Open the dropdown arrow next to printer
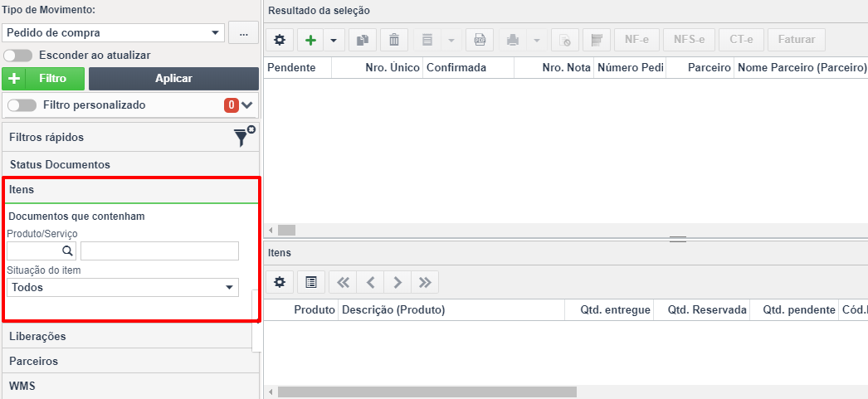The image size is (868, 399). pos(536,40)
